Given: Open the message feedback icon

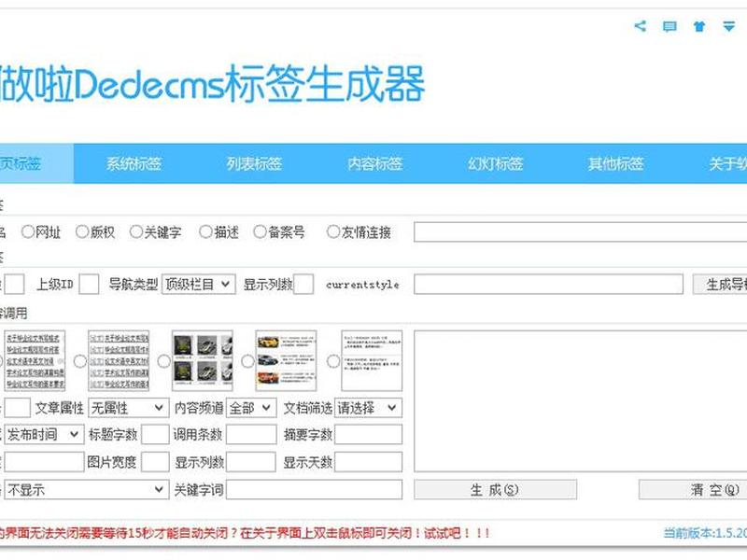Looking at the screenshot, I should (x=669, y=26).
